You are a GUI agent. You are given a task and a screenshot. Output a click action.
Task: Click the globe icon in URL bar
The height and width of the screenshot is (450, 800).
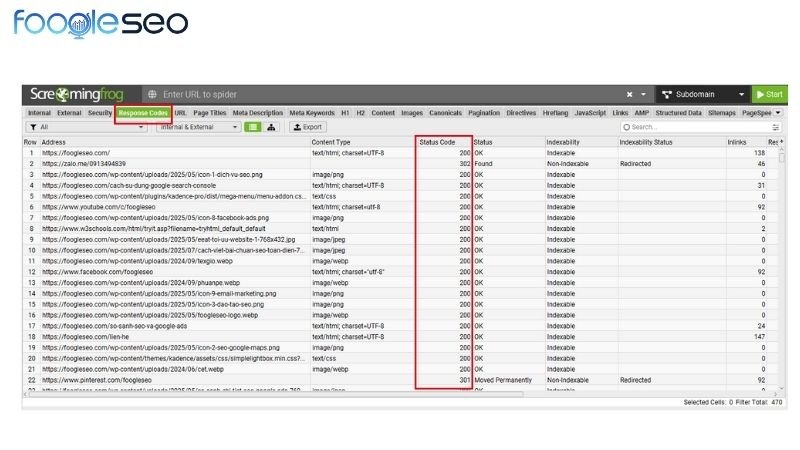152,94
